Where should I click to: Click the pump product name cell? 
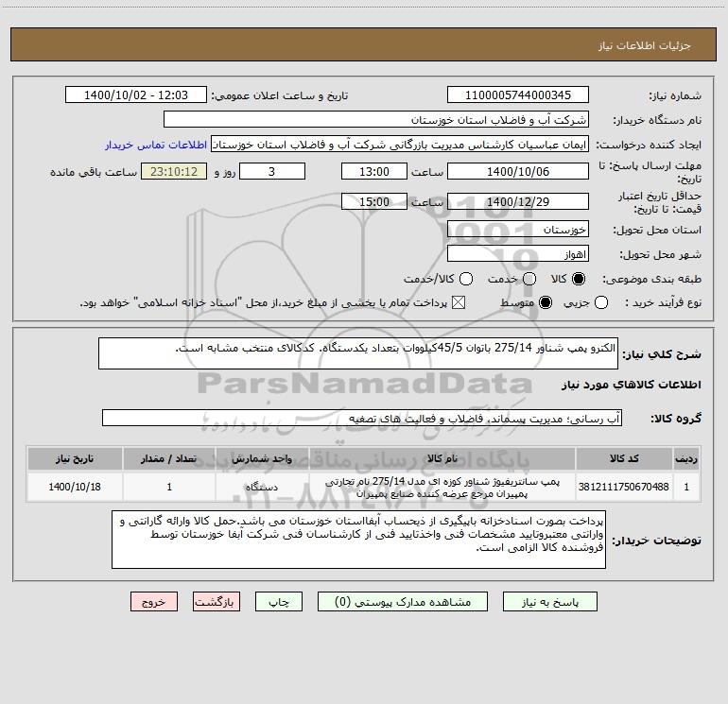[x=442, y=487]
